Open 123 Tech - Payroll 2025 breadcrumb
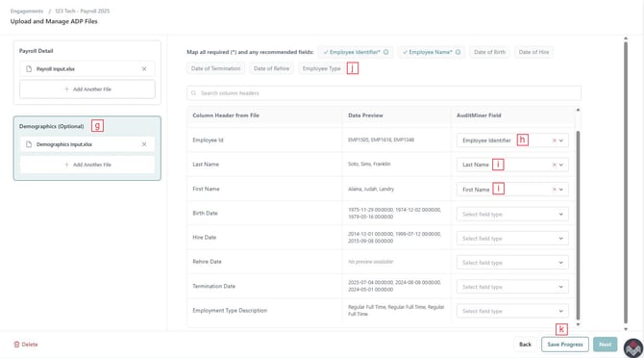The height and width of the screenshot is (358, 644). point(82,12)
